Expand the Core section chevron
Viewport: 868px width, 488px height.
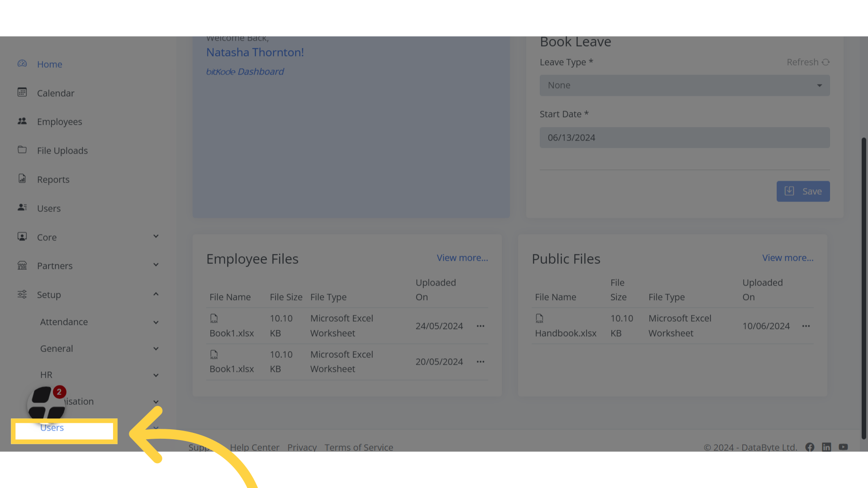tap(156, 236)
